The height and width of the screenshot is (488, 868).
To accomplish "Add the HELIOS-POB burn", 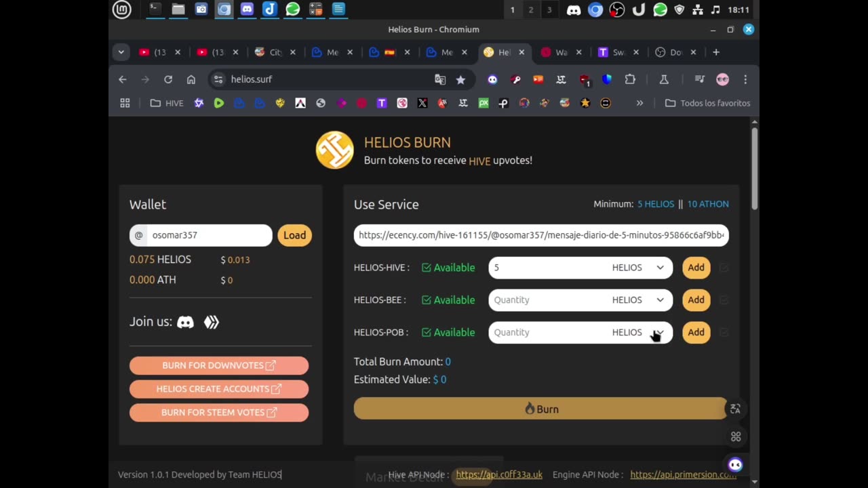I will [x=696, y=332].
